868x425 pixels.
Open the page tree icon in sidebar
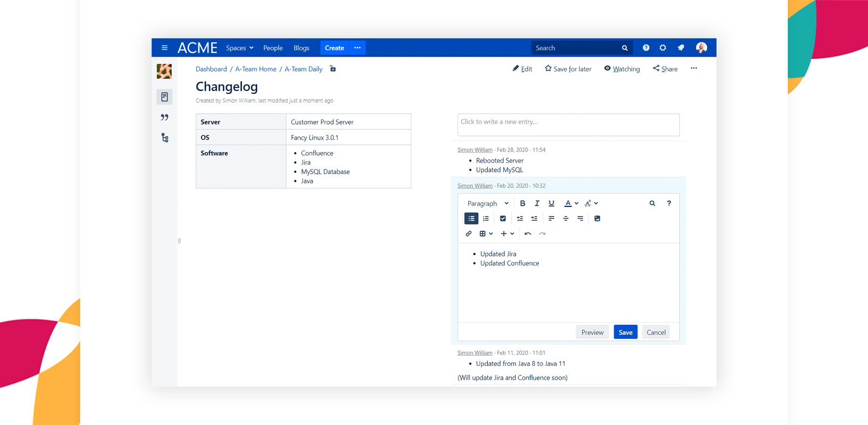(x=165, y=138)
